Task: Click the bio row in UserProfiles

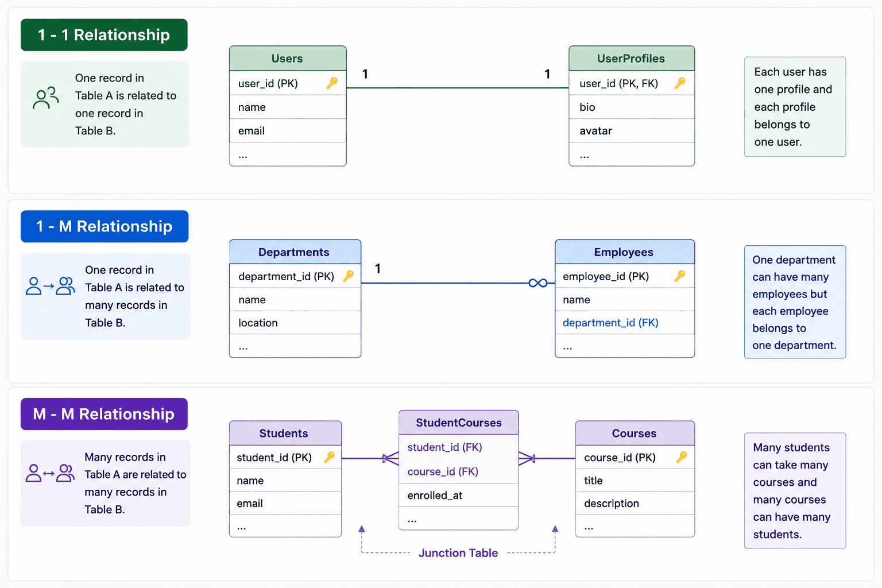Action: (632, 107)
